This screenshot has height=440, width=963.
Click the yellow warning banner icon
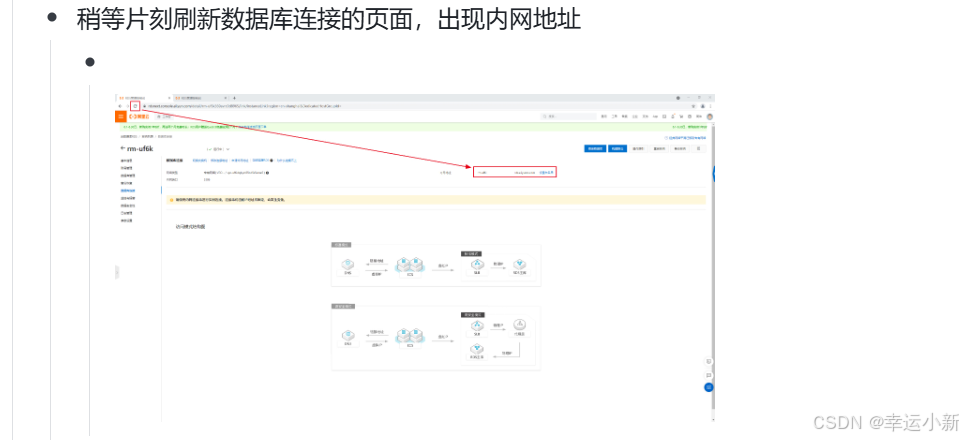coord(171,200)
